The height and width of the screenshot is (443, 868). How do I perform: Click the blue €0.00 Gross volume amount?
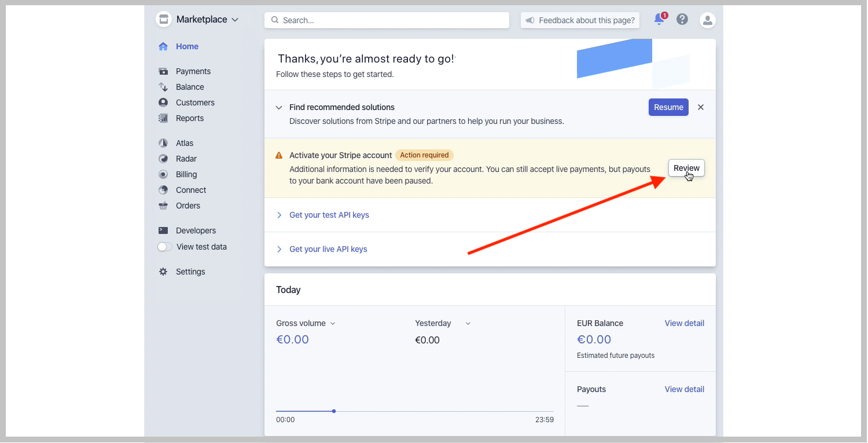tap(293, 339)
